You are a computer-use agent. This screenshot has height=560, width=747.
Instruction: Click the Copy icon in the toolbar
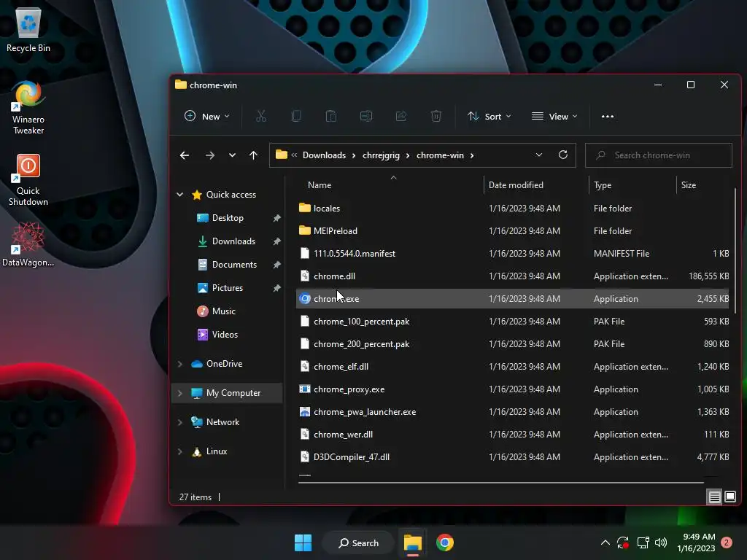coord(296,116)
